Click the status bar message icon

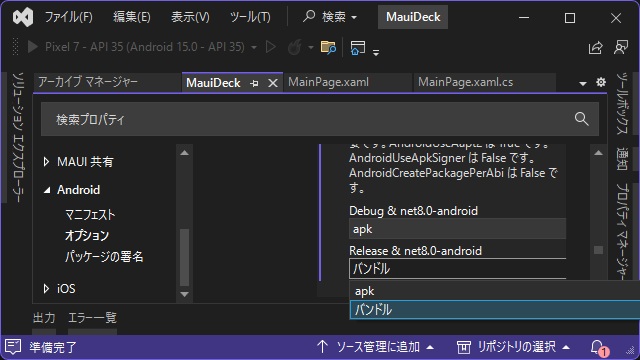13,347
